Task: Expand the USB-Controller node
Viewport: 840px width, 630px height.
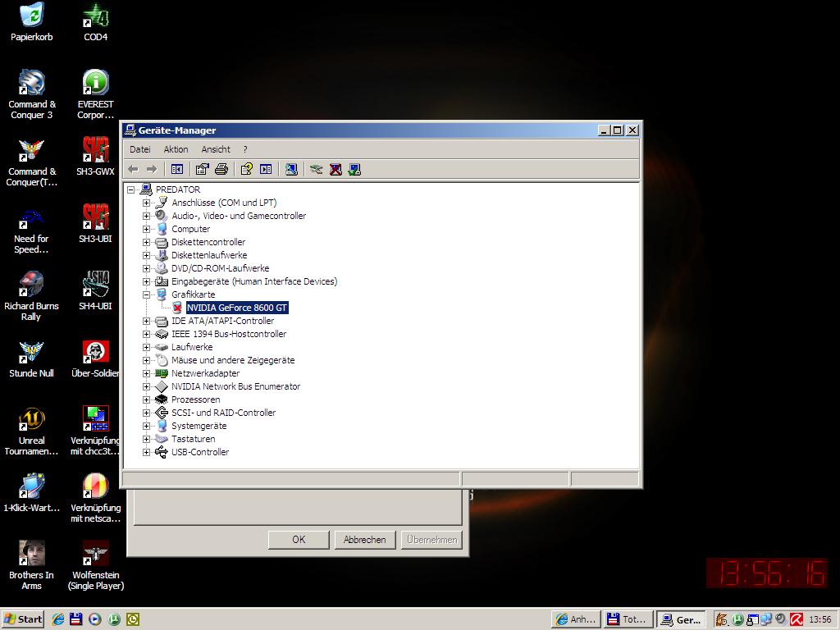Action: tap(146, 452)
